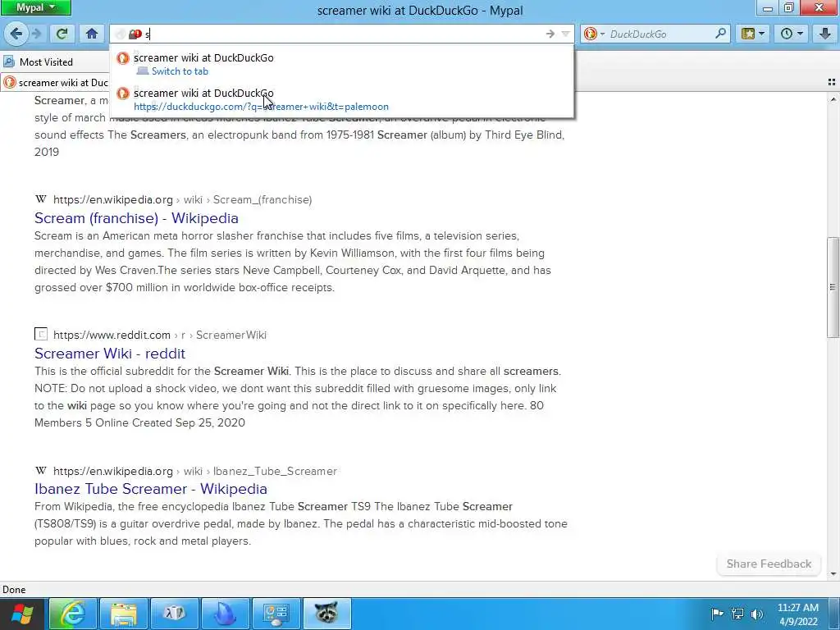Open the 'Ibanez Tube Screamer - Wikipedia' result
Image resolution: width=840 pixels, height=630 pixels.
coord(151,489)
